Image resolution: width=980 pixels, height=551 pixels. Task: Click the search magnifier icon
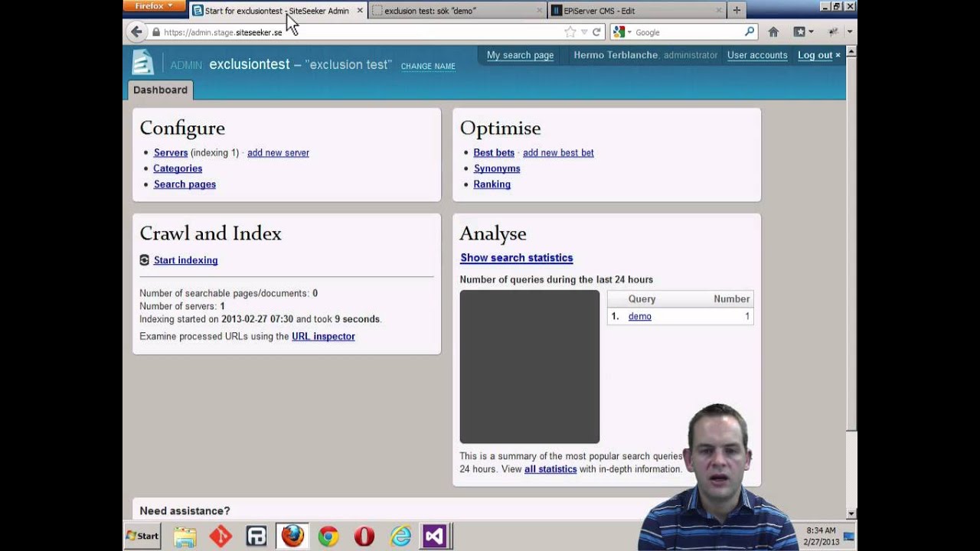tap(750, 32)
